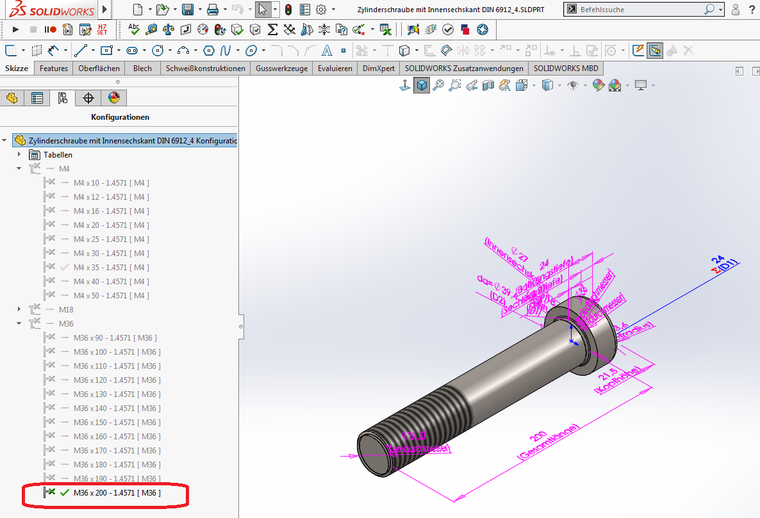Open the DisplayManager color ball tab
Screen dimensions: 760x518
tap(113, 98)
